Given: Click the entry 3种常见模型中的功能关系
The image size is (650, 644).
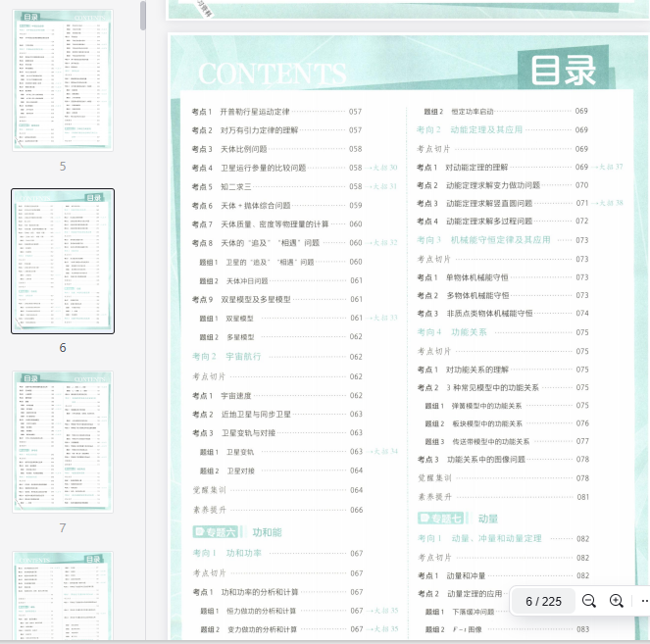Looking at the screenshot, I should pyautogui.click(x=492, y=388).
